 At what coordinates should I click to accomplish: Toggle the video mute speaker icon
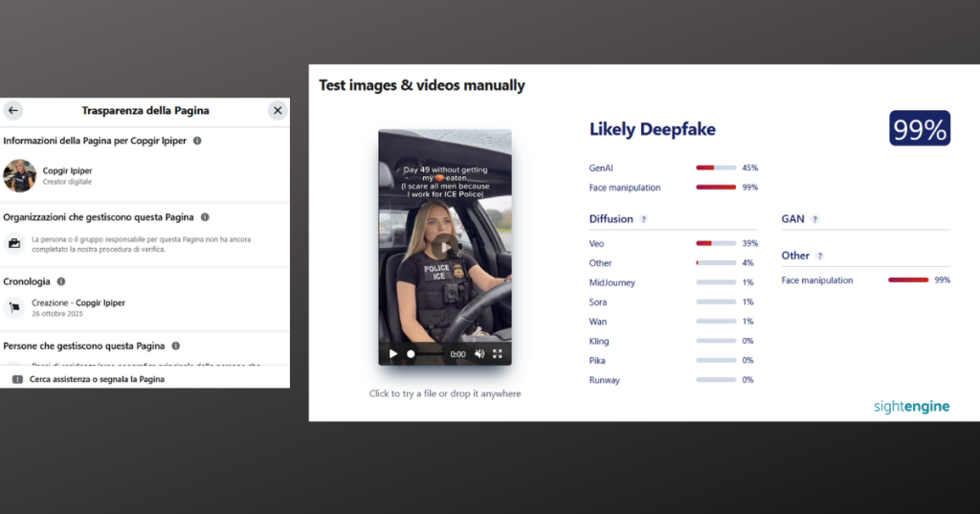(479, 354)
